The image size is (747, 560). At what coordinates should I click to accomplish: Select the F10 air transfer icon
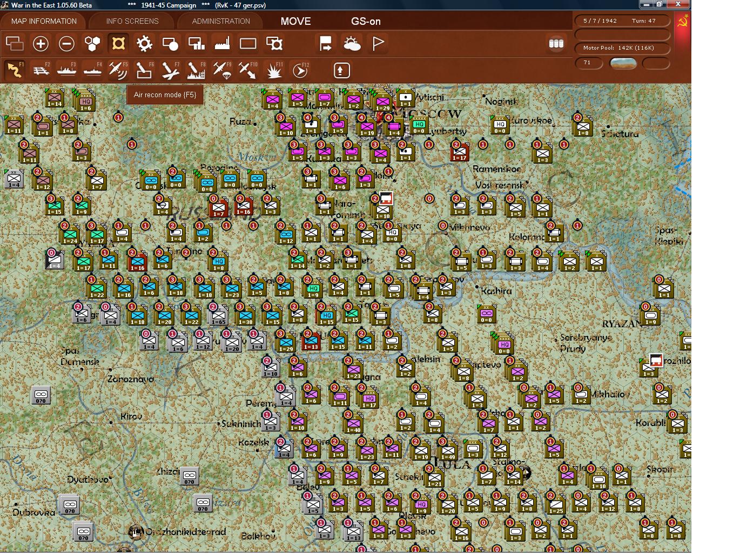[248, 70]
